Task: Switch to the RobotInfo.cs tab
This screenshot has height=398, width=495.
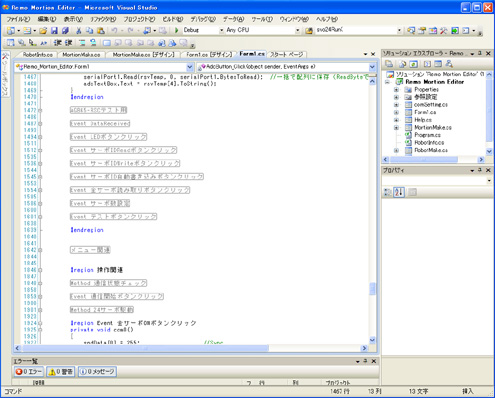Action: (38, 54)
